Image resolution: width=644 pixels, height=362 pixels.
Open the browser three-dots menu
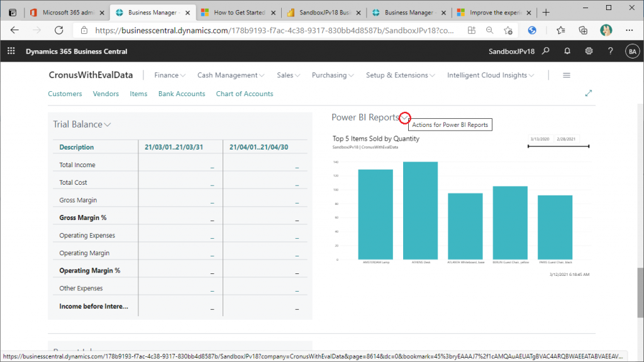coord(629,30)
